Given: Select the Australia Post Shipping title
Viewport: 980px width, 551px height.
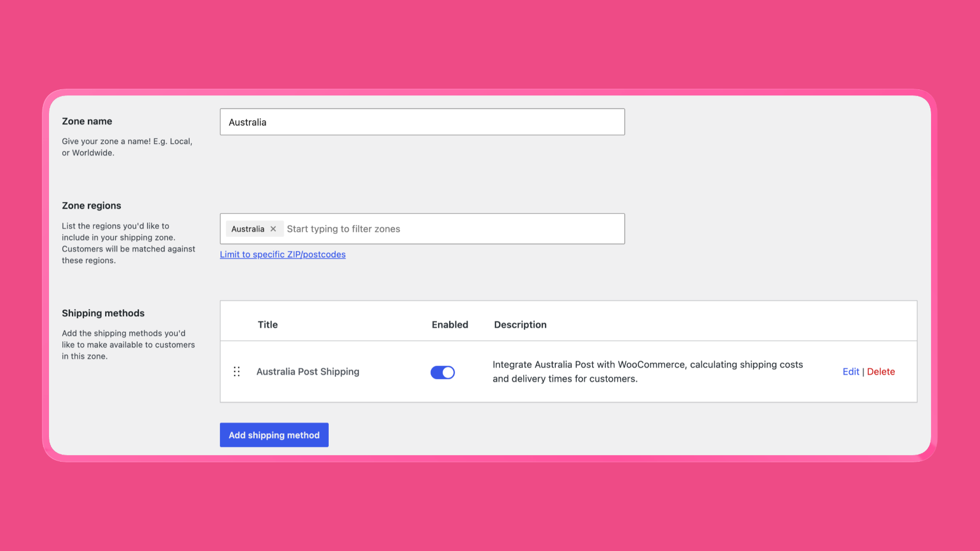Looking at the screenshot, I should tap(308, 372).
